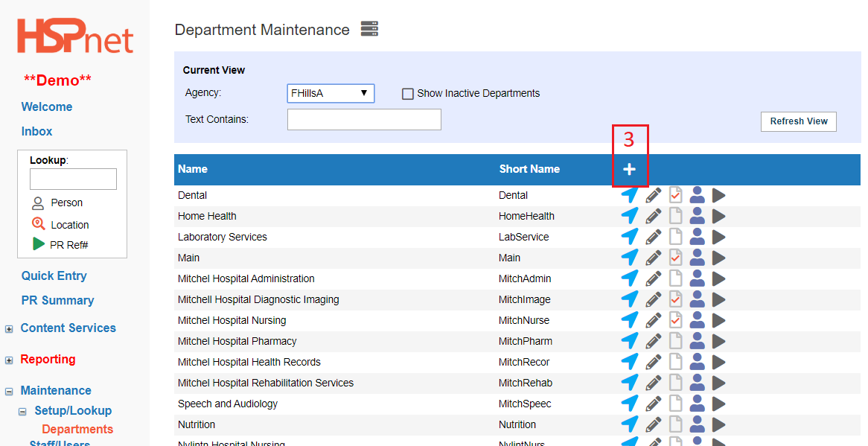The width and height of the screenshot is (868, 446).
Task: Click the play arrow for Mitchel Hospital Health Records
Action: click(718, 362)
